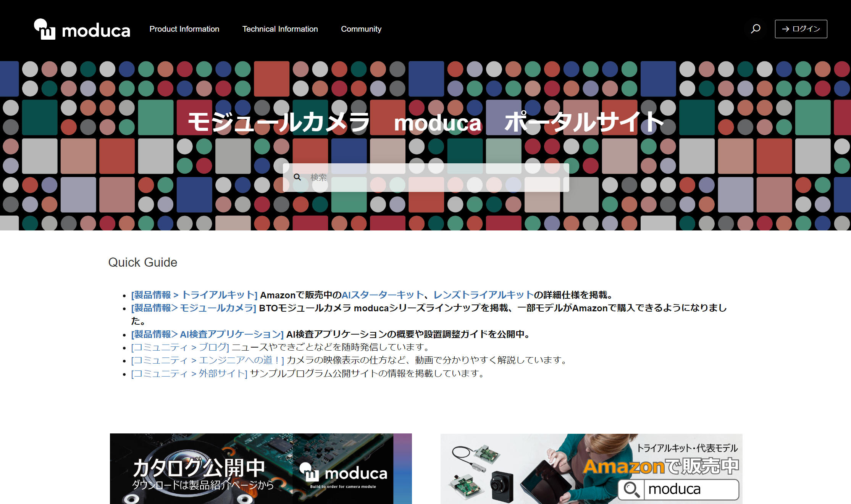Viewport: 851px width, 504px height.
Task: Open [コミュニティ > エンジニアへの道！] link
Action: tap(207, 360)
